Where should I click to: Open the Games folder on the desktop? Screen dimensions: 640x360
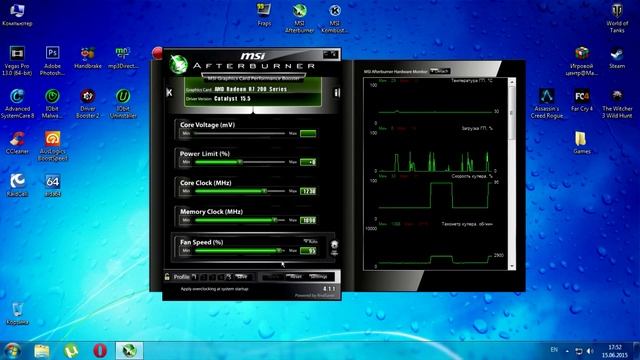click(582, 142)
